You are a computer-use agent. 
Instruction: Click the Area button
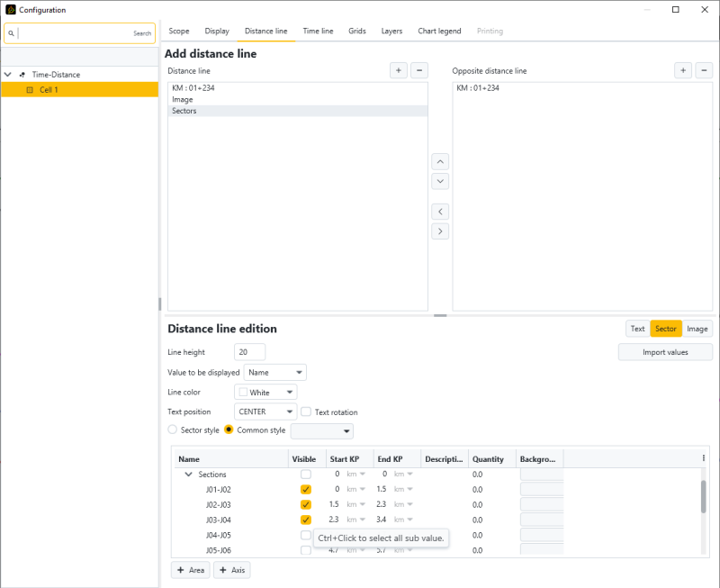click(x=190, y=570)
